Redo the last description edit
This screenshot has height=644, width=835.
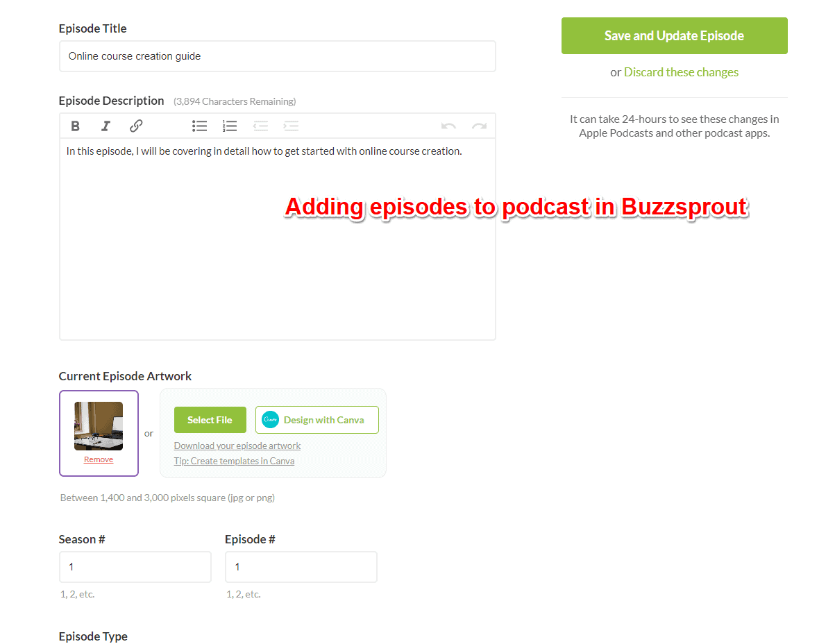tap(479, 126)
